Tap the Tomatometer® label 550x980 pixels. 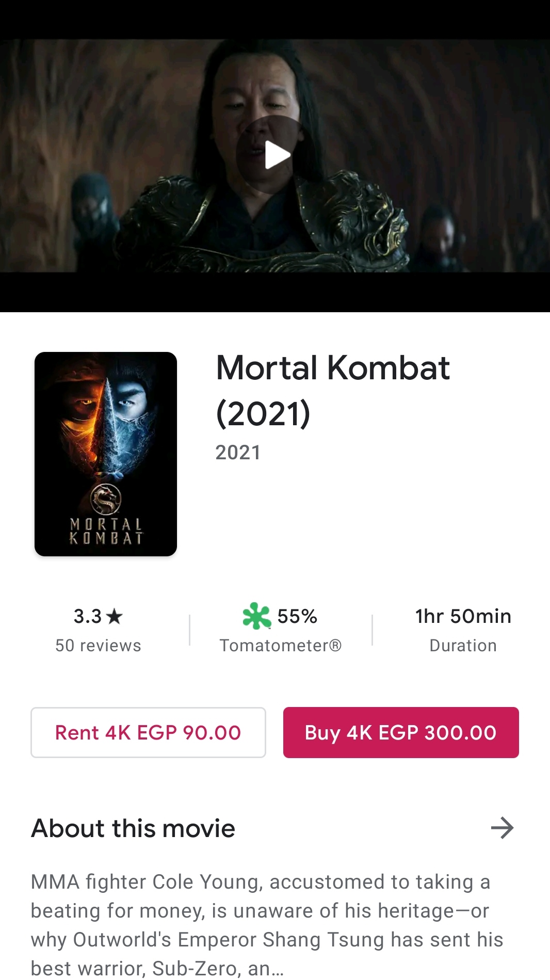[281, 646]
